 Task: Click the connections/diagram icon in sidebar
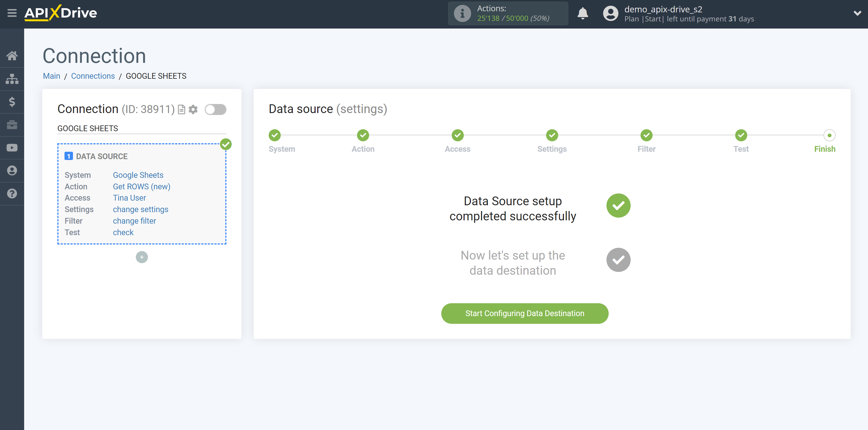tap(12, 78)
